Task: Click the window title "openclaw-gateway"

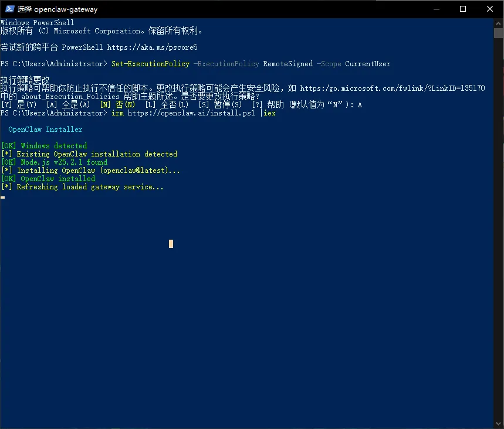Action: pos(66,9)
